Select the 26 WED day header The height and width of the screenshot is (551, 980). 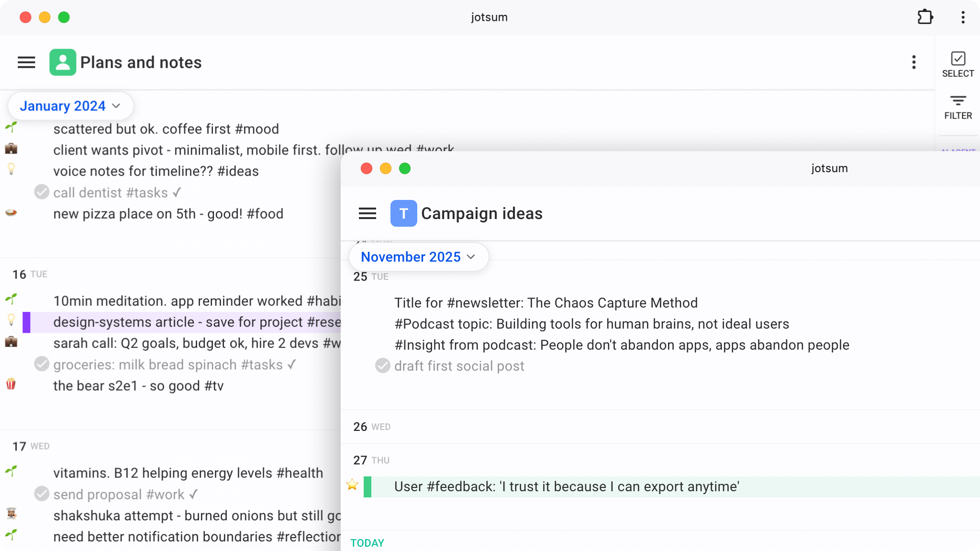click(x=372, y=427)
